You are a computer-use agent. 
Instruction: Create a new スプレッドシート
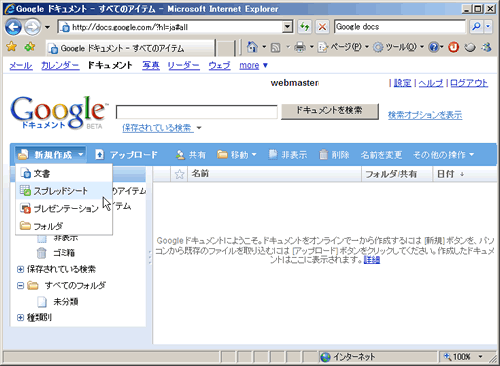(64, 191)
